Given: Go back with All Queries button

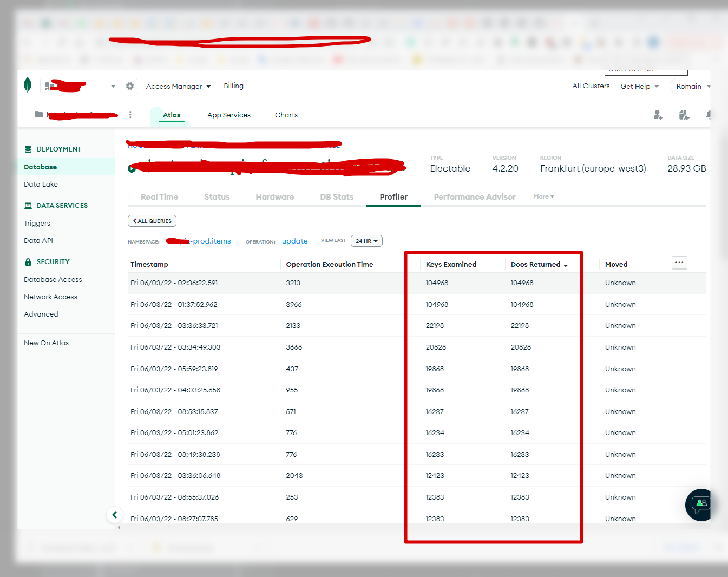Looking at the screenshot, I should [x=152, y=221].
